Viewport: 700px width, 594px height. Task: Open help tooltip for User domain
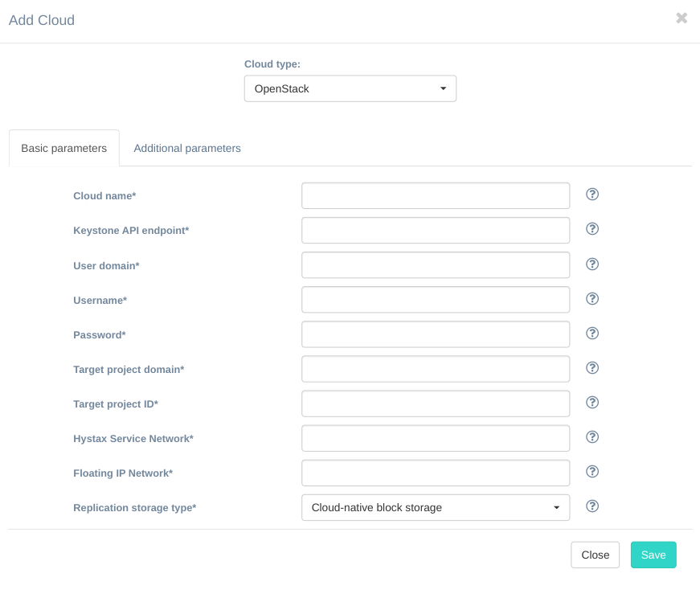[x=592, y=264]
